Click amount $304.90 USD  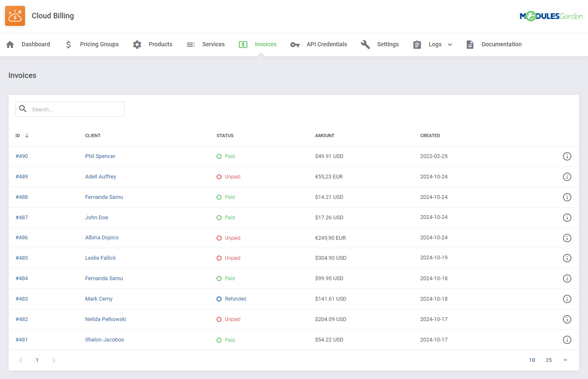(331, 258)
